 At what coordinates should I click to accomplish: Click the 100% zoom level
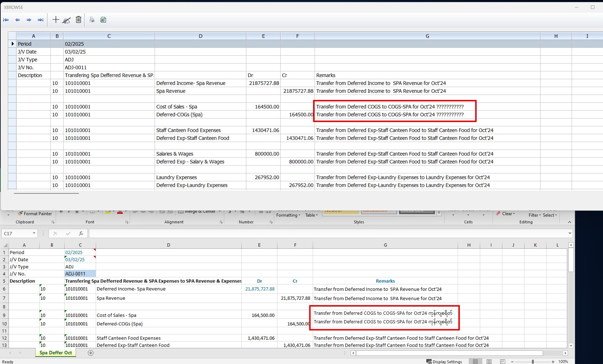pos(563,362)
